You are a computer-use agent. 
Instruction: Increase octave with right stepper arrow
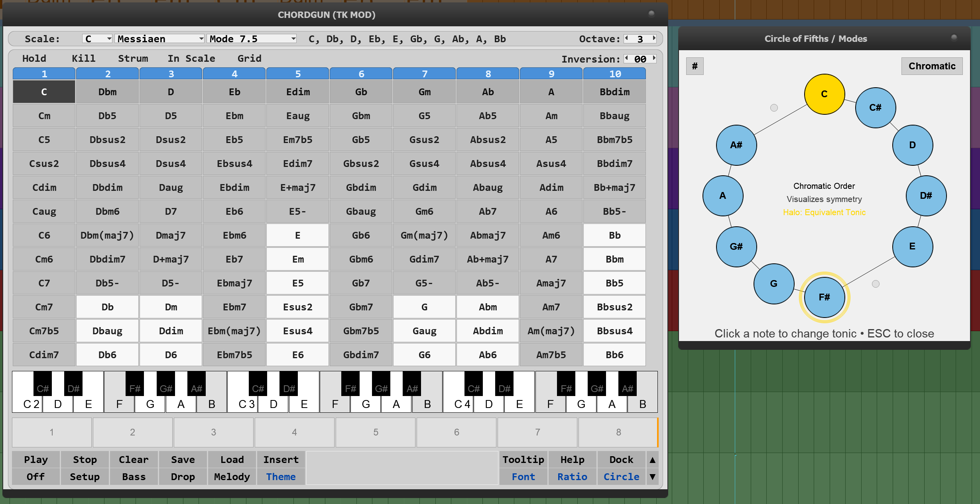(x=654, y=38)
